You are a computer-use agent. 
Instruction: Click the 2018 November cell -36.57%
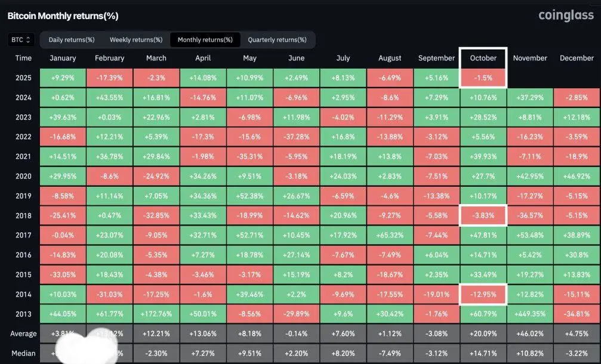(530, 216)
